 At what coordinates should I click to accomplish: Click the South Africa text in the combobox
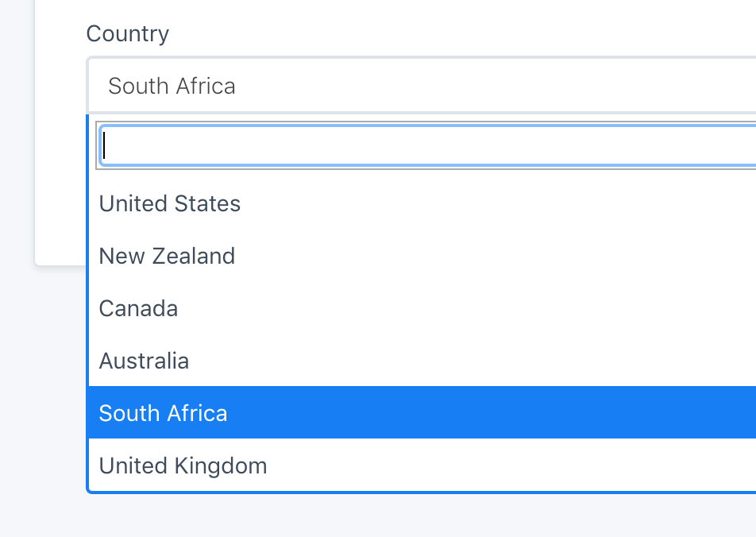pos(172,85)
